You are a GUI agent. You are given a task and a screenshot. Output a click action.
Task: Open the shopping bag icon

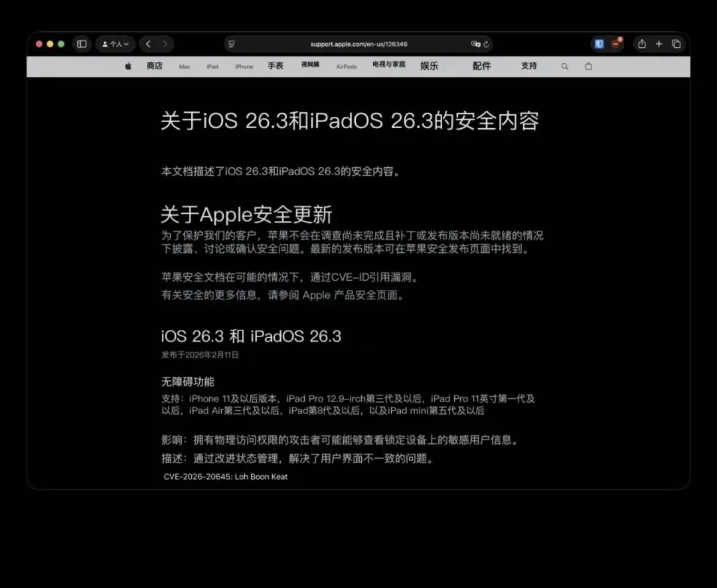click(x=588, y=66)
